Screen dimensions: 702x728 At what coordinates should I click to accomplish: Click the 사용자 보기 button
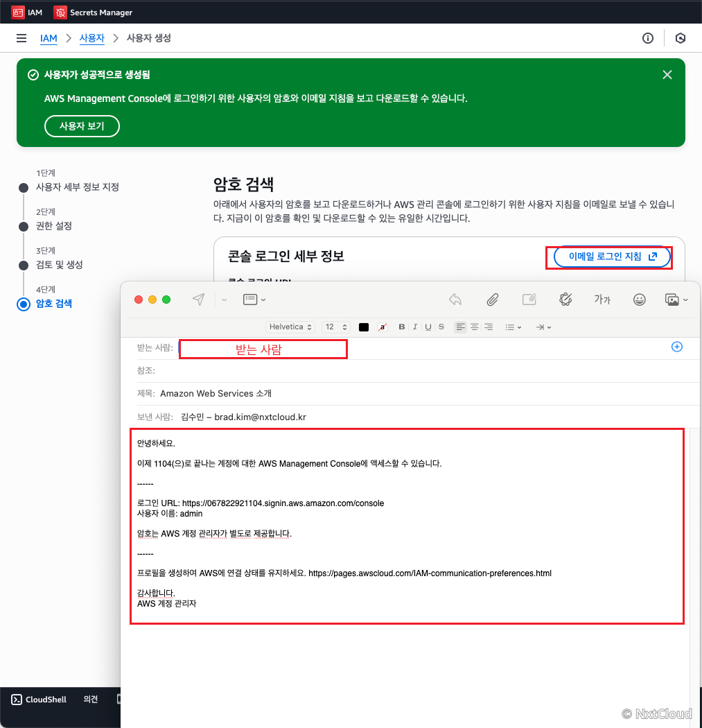(x=82, y=125)
